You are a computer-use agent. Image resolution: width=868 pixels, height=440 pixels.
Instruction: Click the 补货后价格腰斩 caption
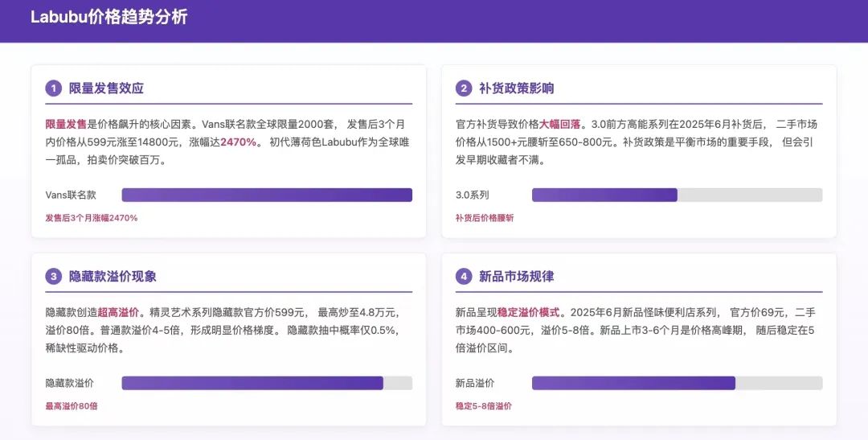click(485, 218)
